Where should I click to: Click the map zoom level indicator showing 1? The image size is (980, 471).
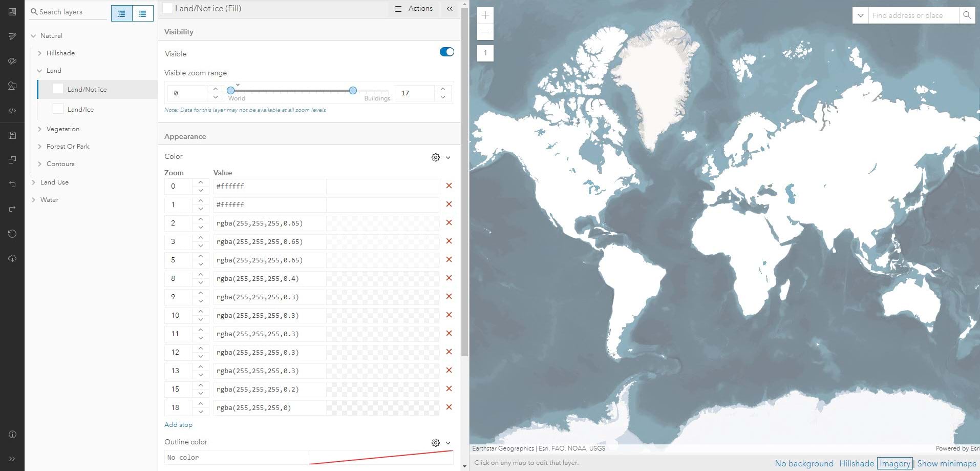click(485, 53)
